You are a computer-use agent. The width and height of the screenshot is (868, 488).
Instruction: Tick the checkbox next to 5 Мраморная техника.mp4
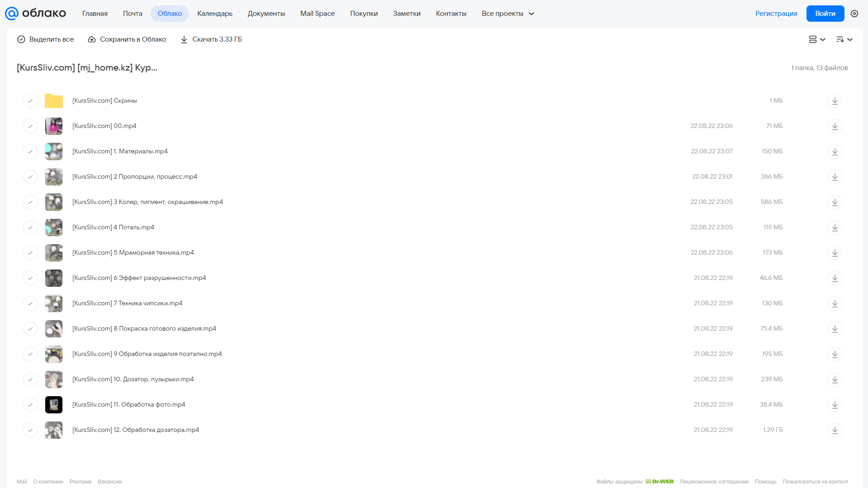(x=30, y=253)
